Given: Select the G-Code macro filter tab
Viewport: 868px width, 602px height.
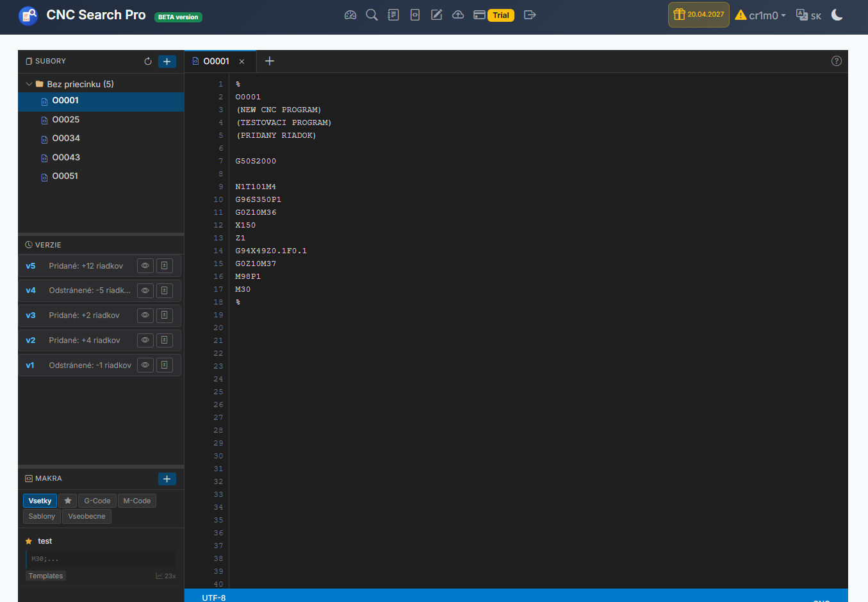Looking at the screenshot, I should click(x=97, y=501).
